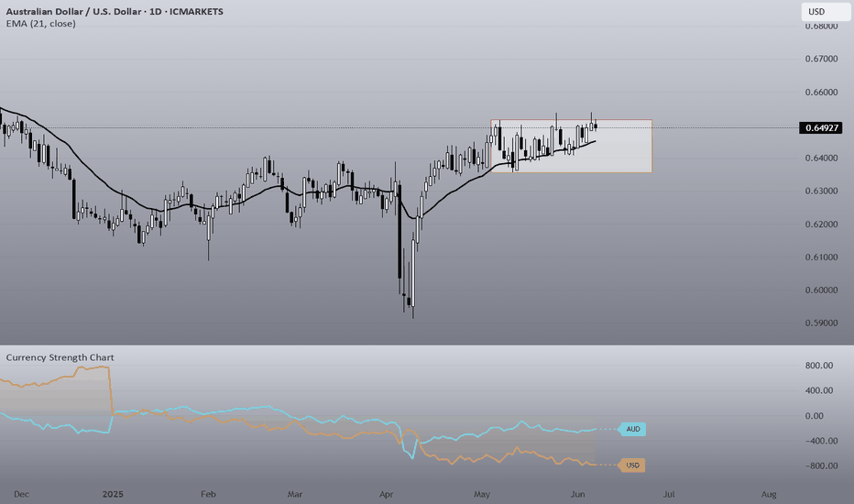This screenshot has width=854, height=504.
Task: Open the USD currency selector button
Action: pos(826,11)
